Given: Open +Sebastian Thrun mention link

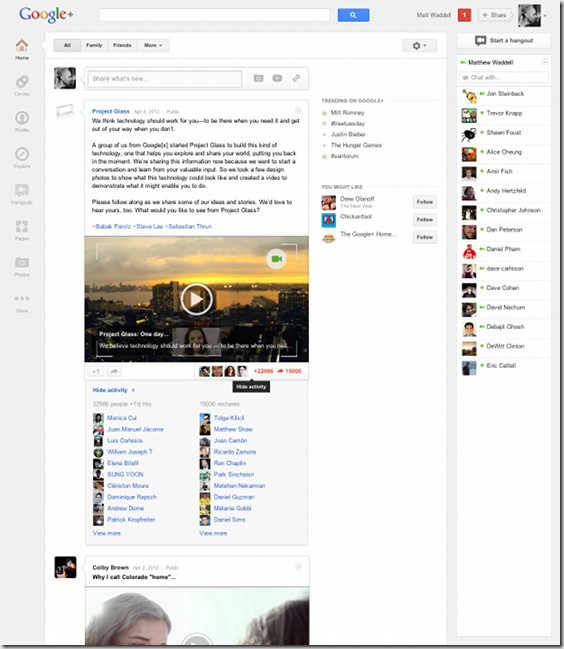Looking at the screenshot, I should coord(188,226).
